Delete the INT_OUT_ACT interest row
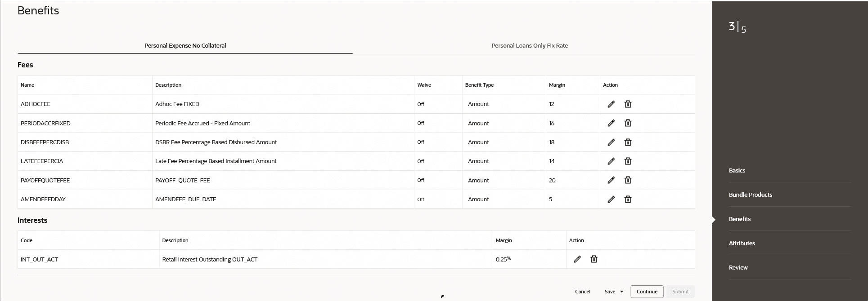 [594, 259]
